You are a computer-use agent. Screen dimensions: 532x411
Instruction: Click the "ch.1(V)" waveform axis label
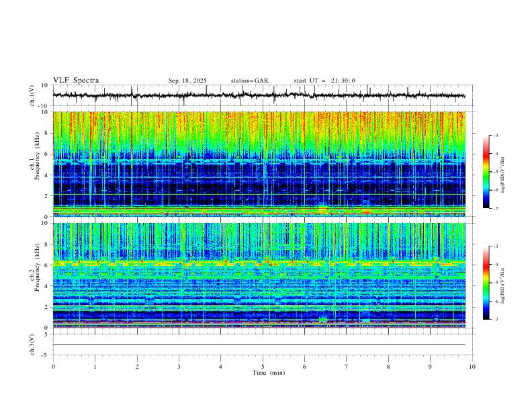tap(32, 95)
